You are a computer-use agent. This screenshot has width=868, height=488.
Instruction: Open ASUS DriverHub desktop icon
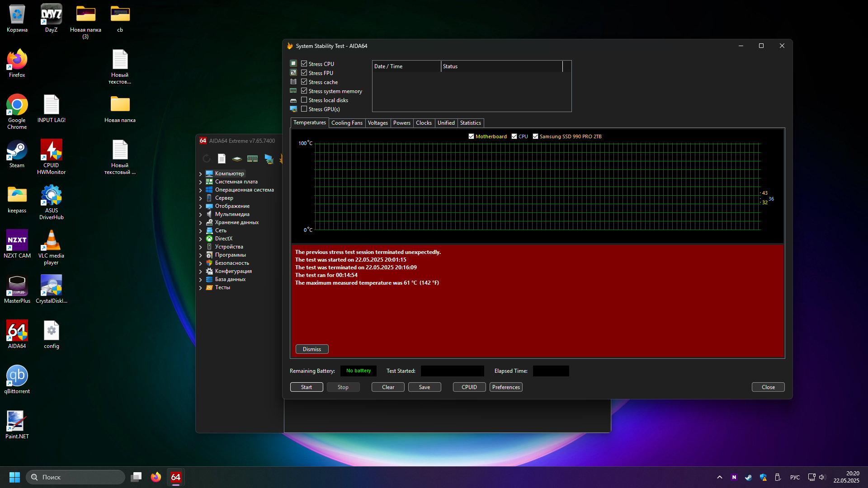pyautogui.click(x=51, y=202)
